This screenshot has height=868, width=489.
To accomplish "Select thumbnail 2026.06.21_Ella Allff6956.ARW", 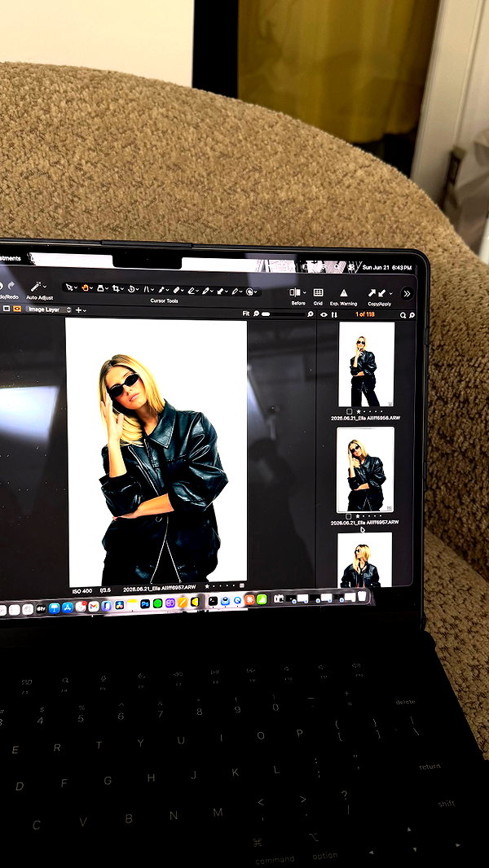I will (x=366, y=364).
